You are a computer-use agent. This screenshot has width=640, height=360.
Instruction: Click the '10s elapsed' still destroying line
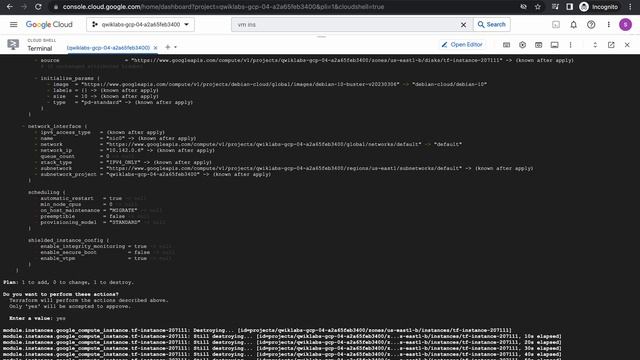282,336
